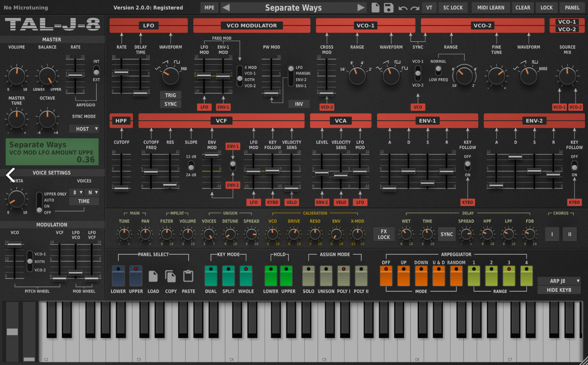Click the FX LOCK button
Image resolution: width=588 pixels, height=365 pixels.
click(x=384, y=234)
